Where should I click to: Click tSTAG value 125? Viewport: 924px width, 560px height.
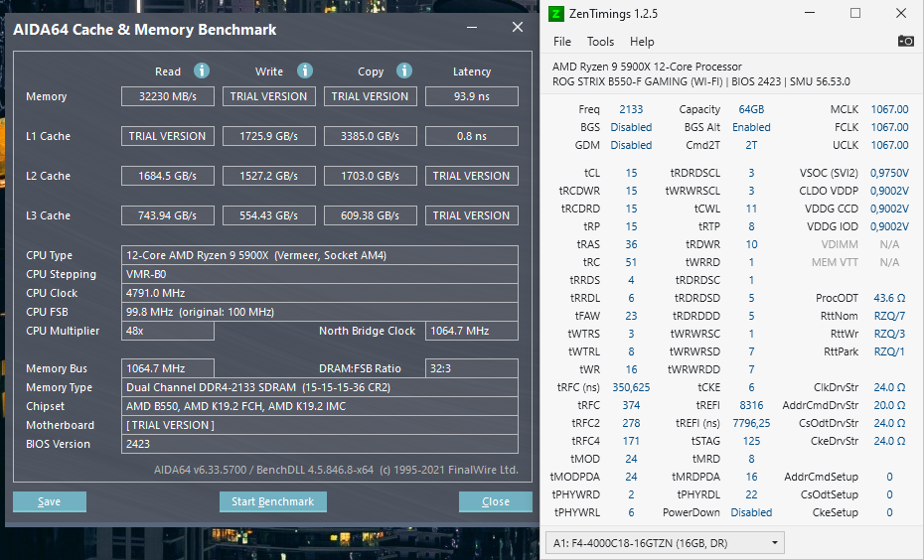(751, 441)
